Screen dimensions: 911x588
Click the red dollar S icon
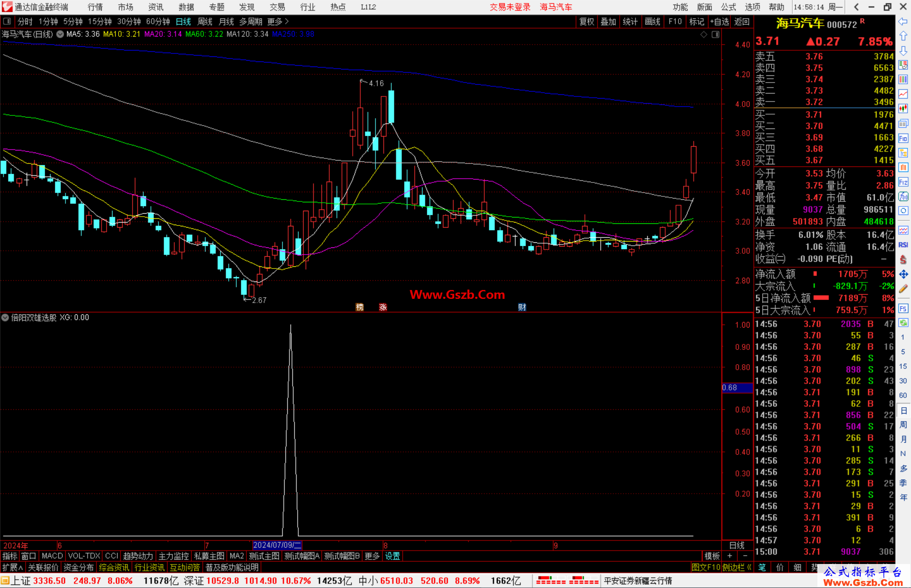[x=903, y=260]
